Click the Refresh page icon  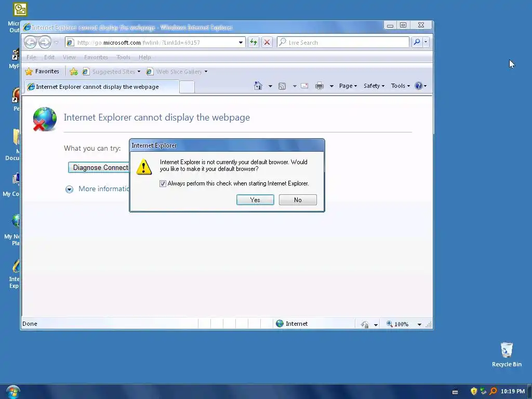click(x=254, y=43)
